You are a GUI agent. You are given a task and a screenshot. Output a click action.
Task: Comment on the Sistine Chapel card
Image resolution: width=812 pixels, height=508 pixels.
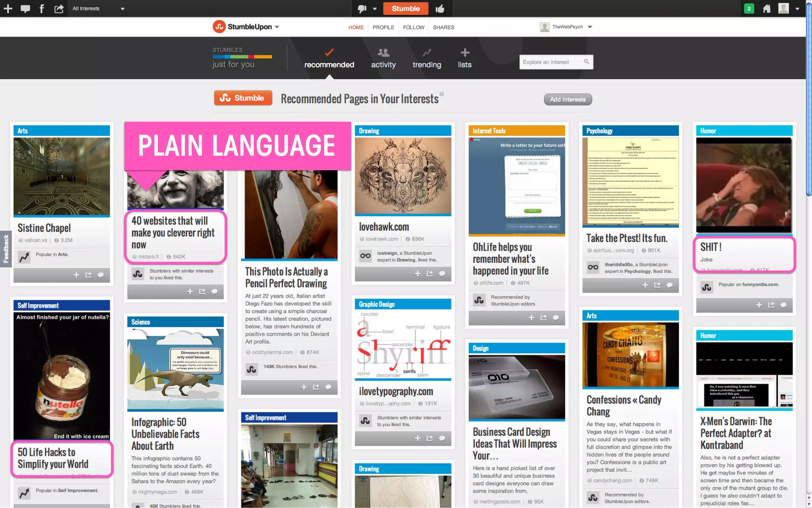(101, 275)
